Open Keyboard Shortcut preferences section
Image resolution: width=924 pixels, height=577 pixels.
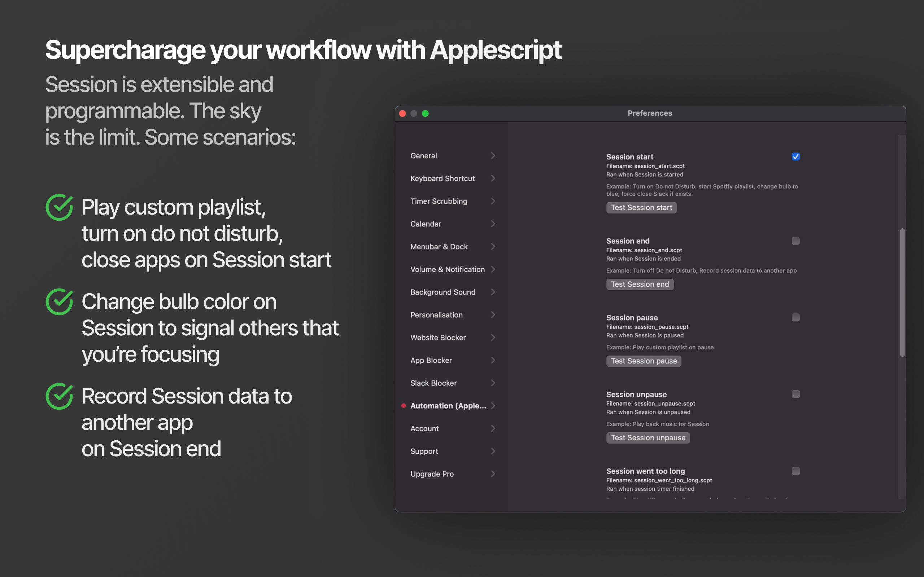tap(443, 178)
